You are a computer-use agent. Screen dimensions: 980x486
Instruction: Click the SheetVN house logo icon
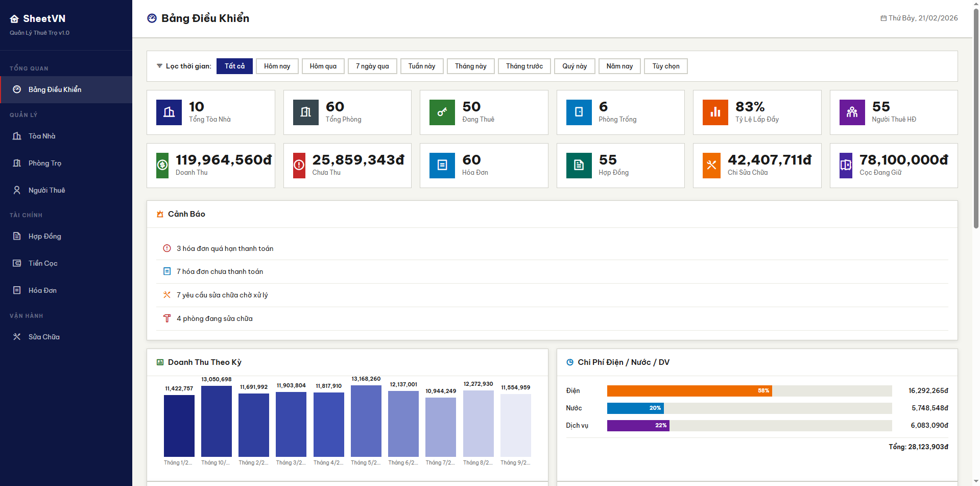(14, 19)
